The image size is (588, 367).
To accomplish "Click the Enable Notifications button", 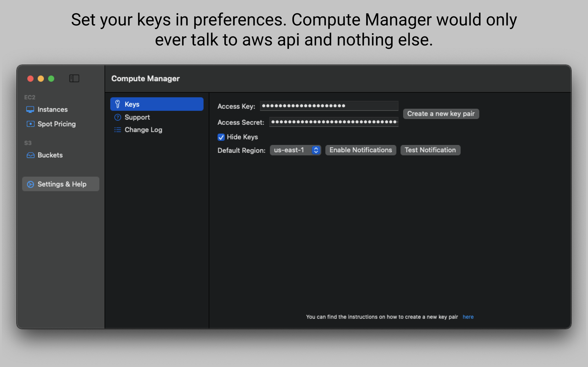I will click(360, 150).
